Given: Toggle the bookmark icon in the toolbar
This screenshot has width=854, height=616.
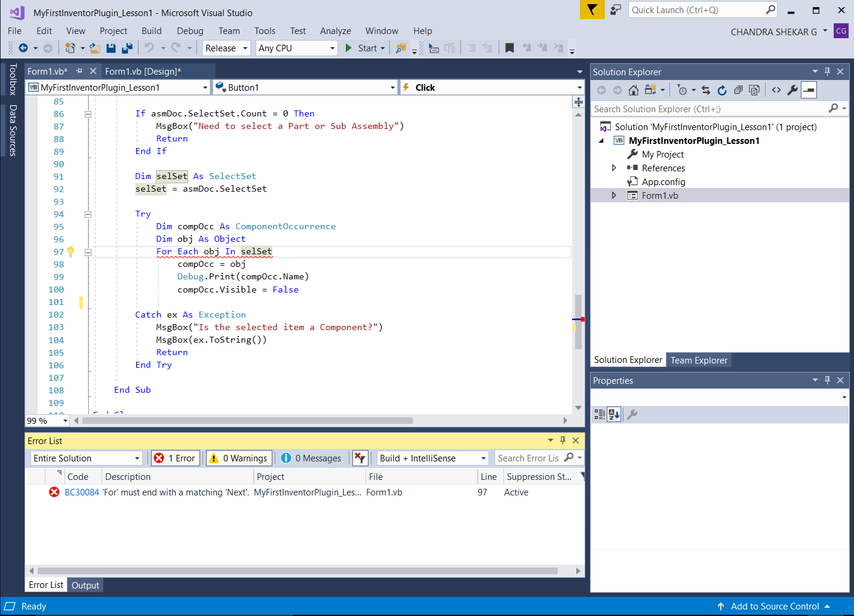Looking at the screenshot, I should [509, 48].
